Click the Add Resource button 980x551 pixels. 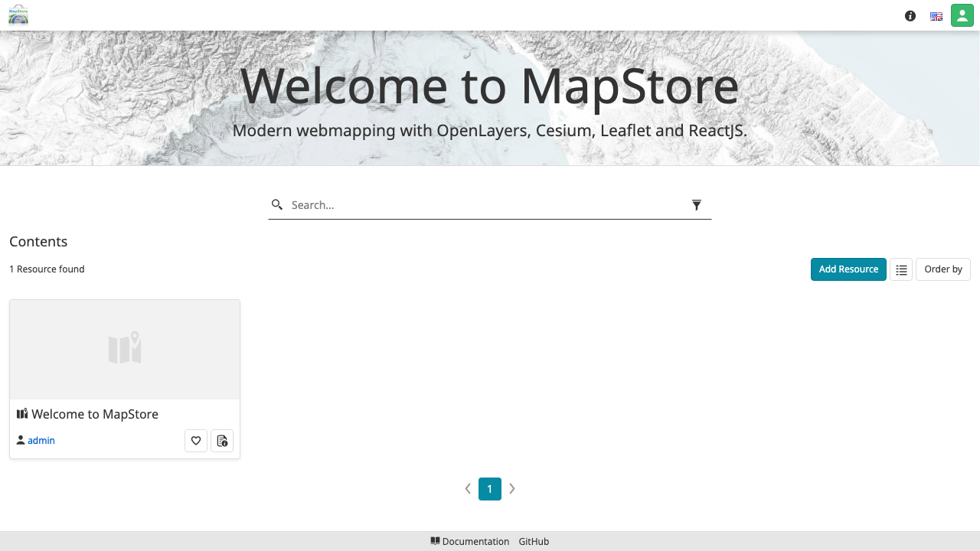click(848, 269)
